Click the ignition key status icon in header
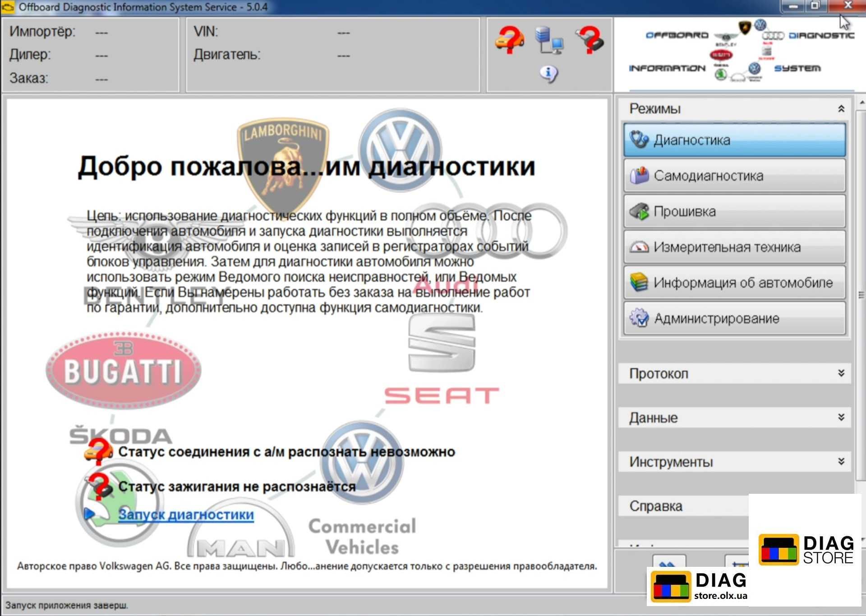Viewport: 866px width, 616px height. point(590,40)
